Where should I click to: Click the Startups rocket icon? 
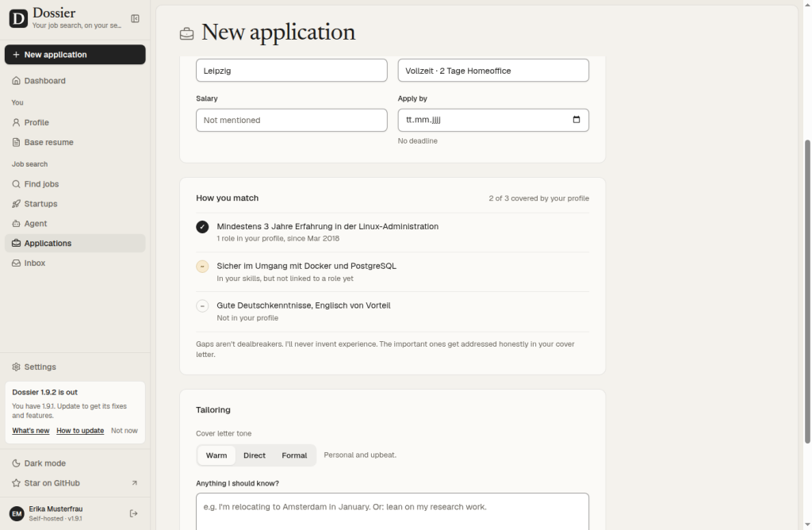tap(16, 204)
